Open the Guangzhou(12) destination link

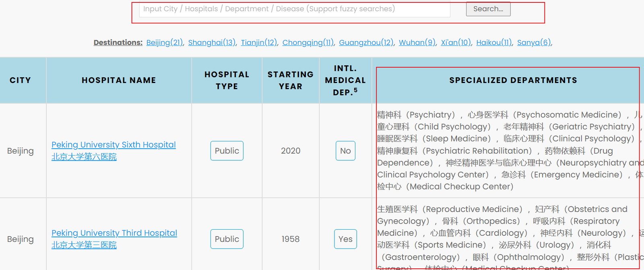[366, 42]
